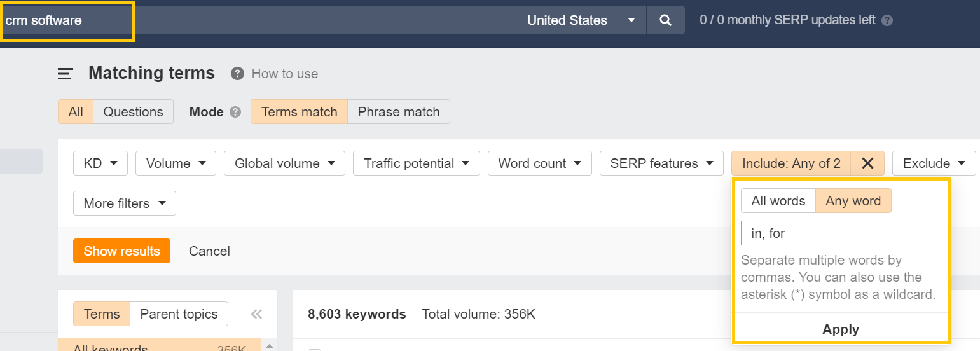
Task: Collapse the sidebar with double chevron icon
Action: (257, 314)
